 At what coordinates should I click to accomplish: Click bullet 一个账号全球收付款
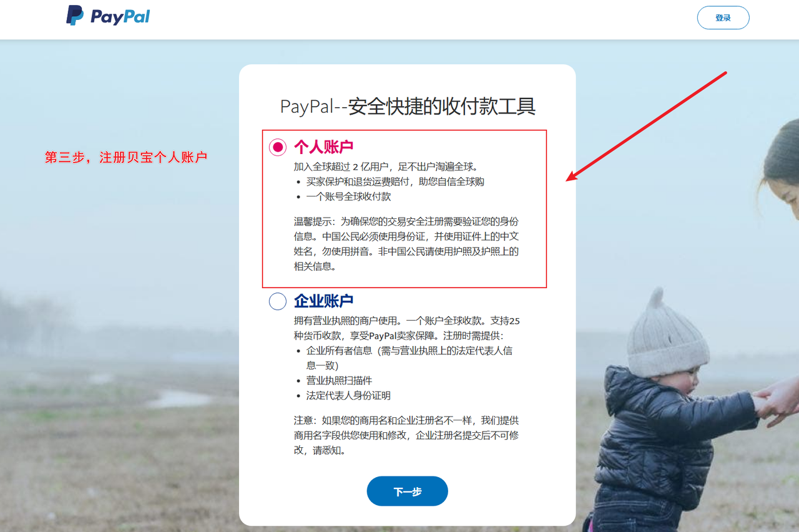[348, 196]
